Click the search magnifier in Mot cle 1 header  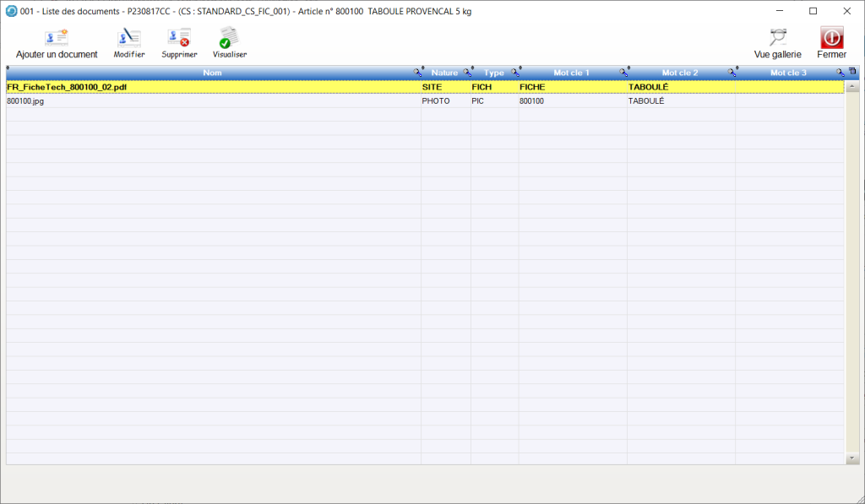(623, 73)
